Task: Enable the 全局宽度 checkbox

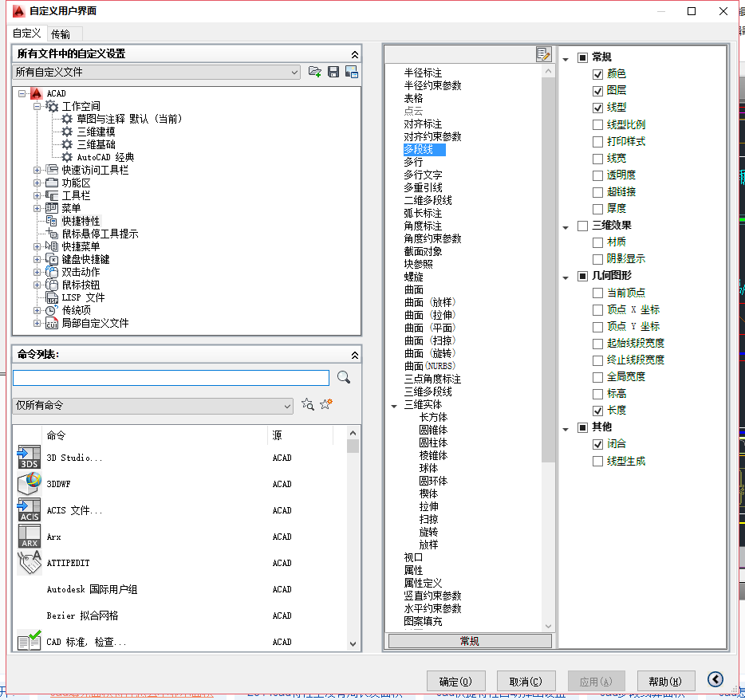Action: pyautogui.click(x=597, y=377)
